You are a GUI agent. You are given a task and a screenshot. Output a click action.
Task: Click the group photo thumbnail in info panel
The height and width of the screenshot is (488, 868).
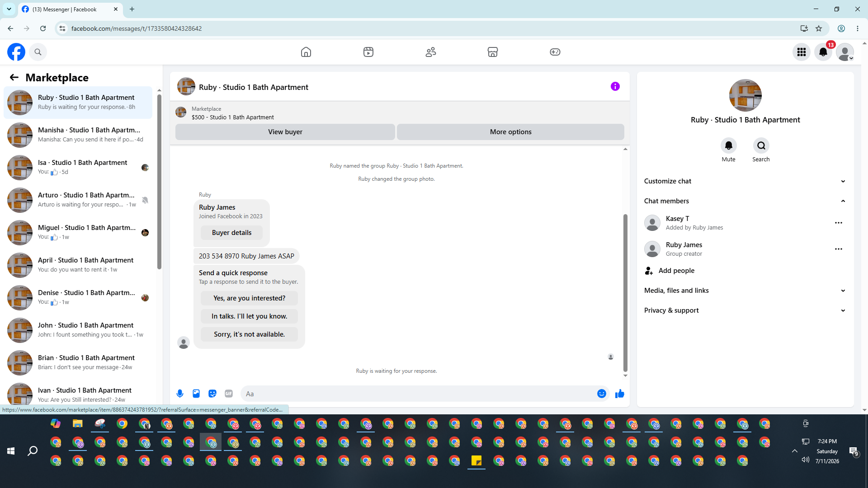click(745, 95)
